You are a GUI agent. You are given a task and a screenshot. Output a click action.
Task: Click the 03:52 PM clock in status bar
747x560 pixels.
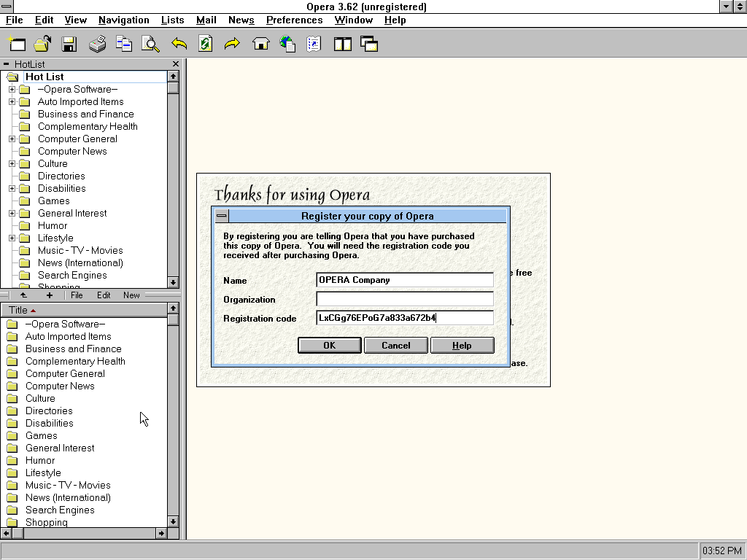[x=721, y=551]
